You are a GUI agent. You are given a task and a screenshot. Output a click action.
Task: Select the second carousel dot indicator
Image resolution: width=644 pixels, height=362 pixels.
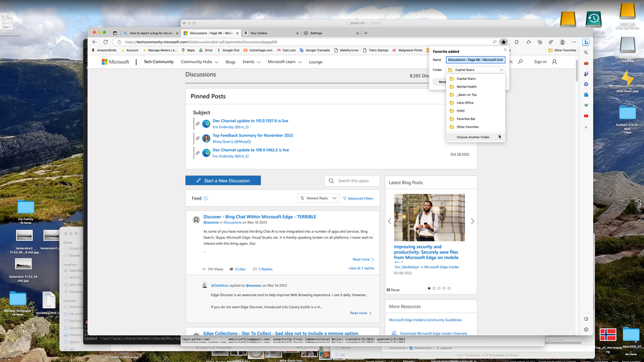[x=434, y=288]
